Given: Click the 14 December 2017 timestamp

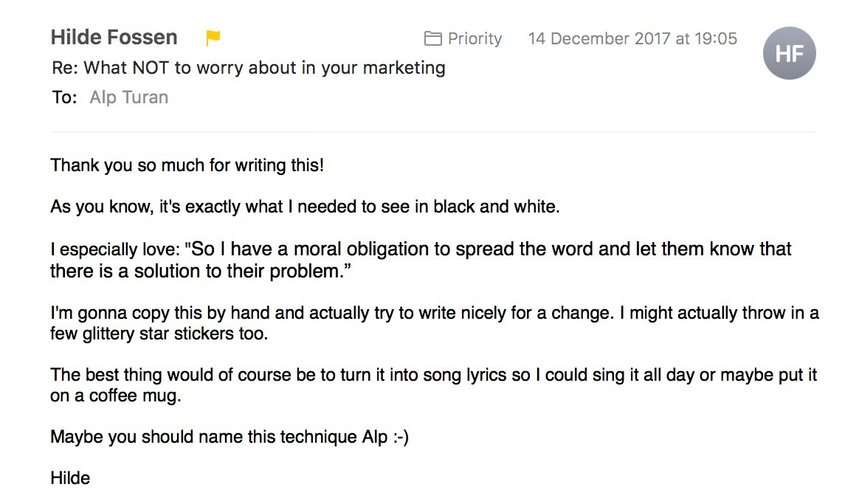Looking at the screenshot, I should (x=632, y=38).
